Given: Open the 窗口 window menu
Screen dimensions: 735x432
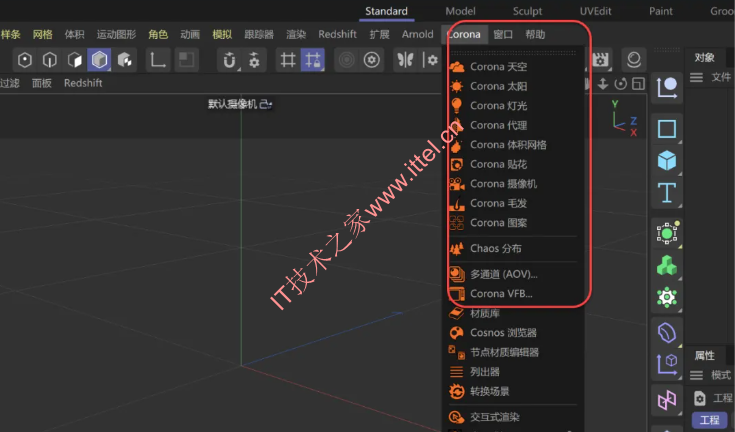Looking at the screenshot, I should (503, 34).
